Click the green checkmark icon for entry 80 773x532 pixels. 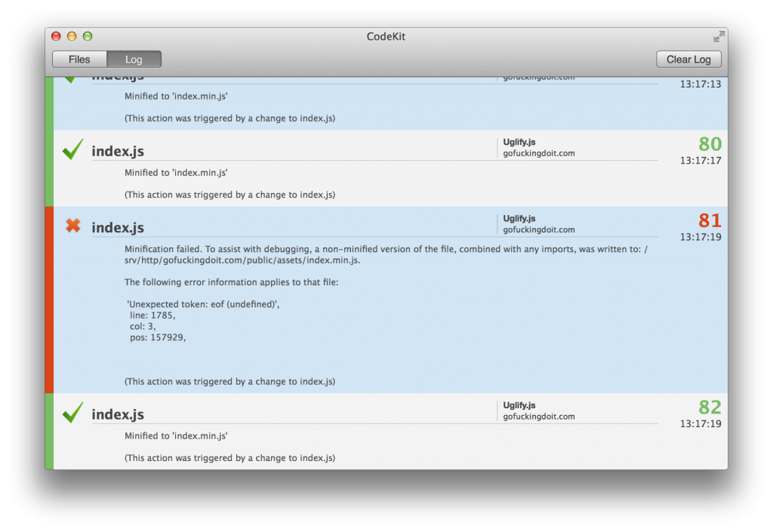(72, 149)
